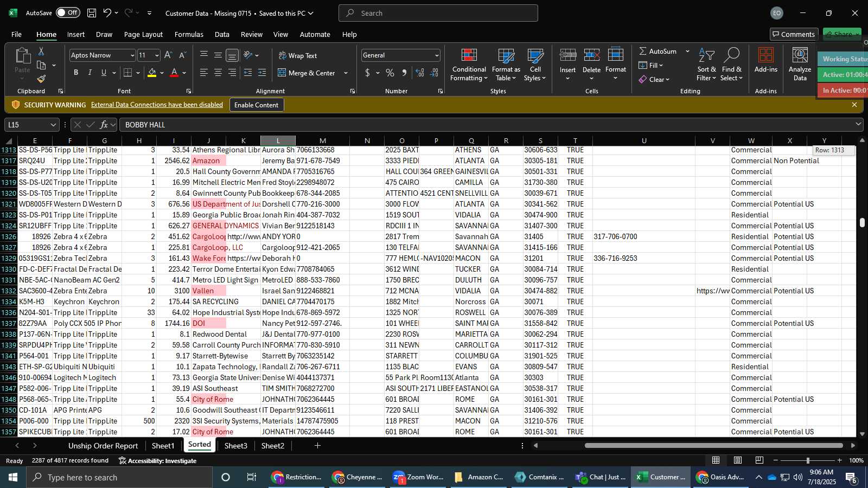Click the Fill Color yellow swatch
The height and width of the screenshot is (488, 868).
[x=152, y=73]
